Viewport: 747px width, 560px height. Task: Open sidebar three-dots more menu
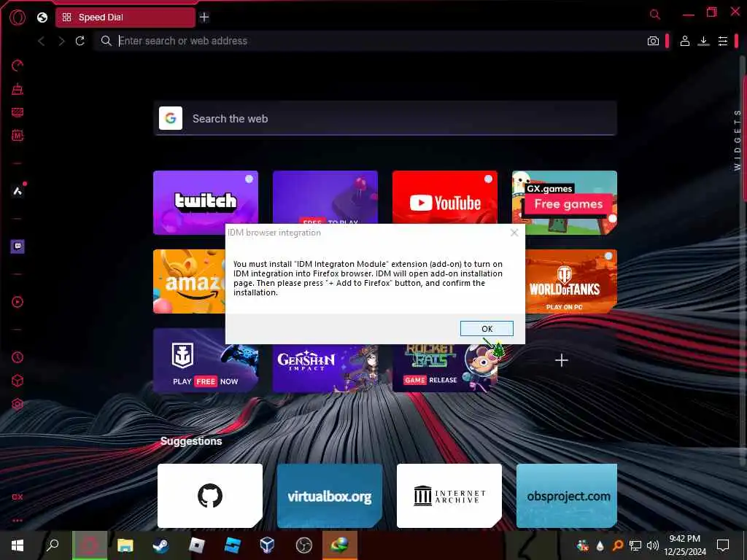[18, 521]
